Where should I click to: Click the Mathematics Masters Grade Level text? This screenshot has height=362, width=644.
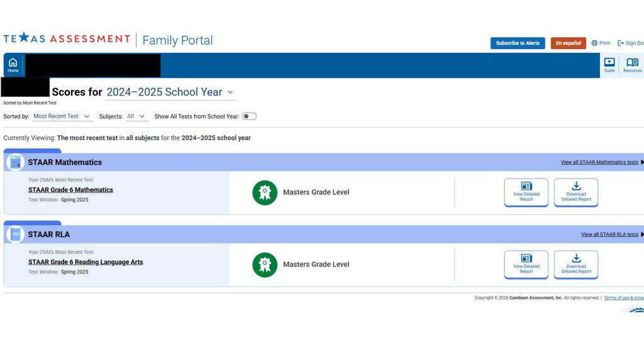tap(316, 192)
